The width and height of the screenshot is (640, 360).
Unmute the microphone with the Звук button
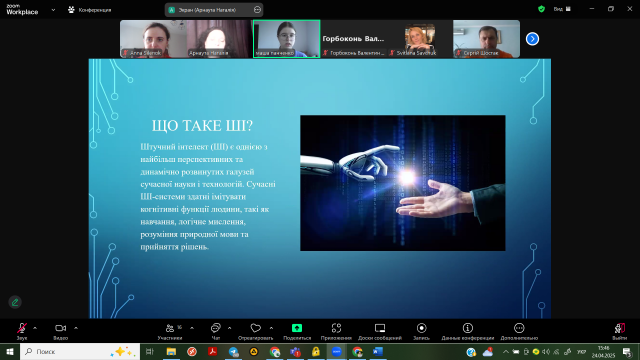click(22, 331)
